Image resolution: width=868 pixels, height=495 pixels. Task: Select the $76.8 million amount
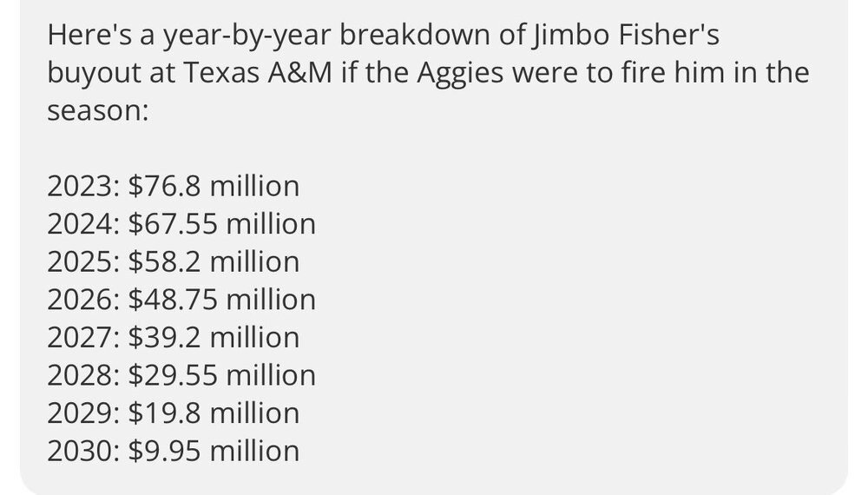tap(213, 187)
